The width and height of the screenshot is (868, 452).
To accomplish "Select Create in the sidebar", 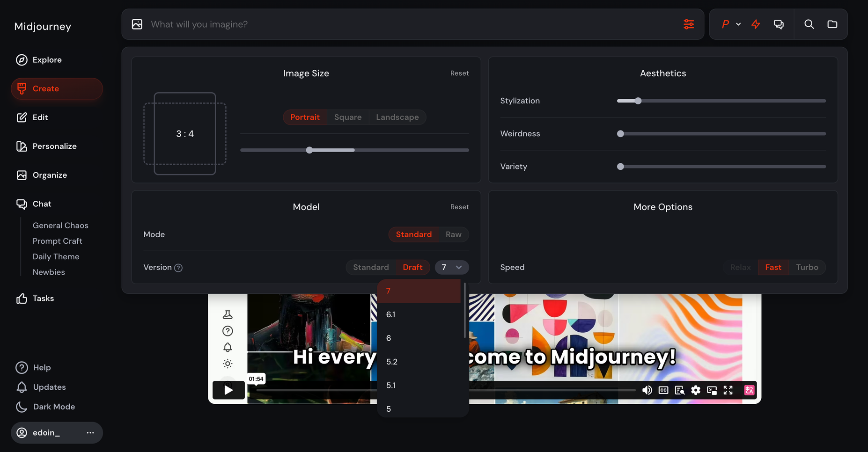I will [x=57, y=88].
